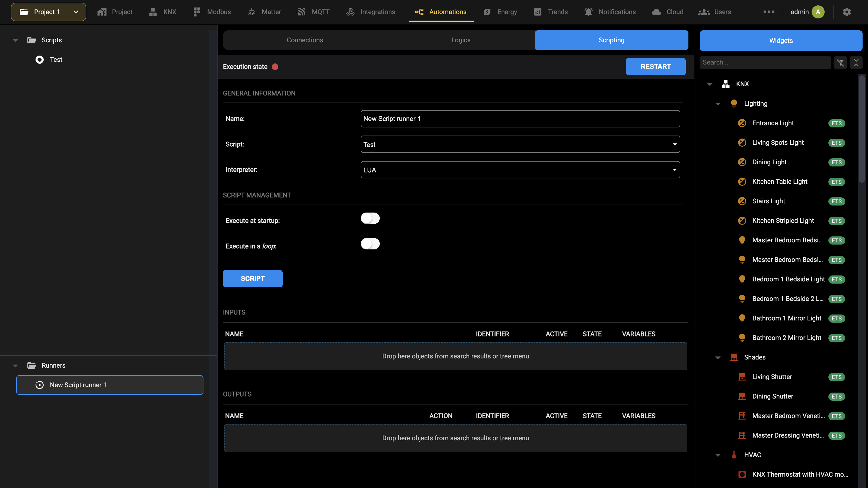Image resolution: width=868 pixels, height=488 pixels.
Task: Click the Runners folder icon
Action: (x=32, y=365)
